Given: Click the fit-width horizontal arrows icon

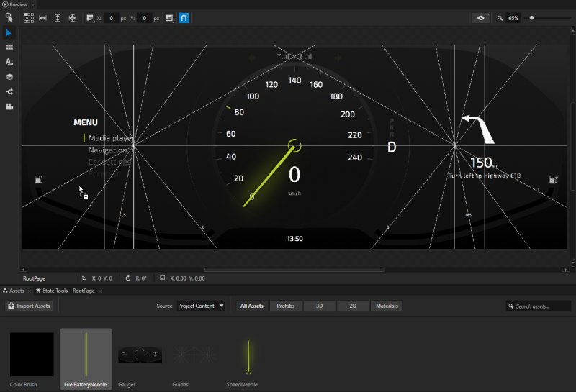Looking at the screenshot, I should pos(42,18).
